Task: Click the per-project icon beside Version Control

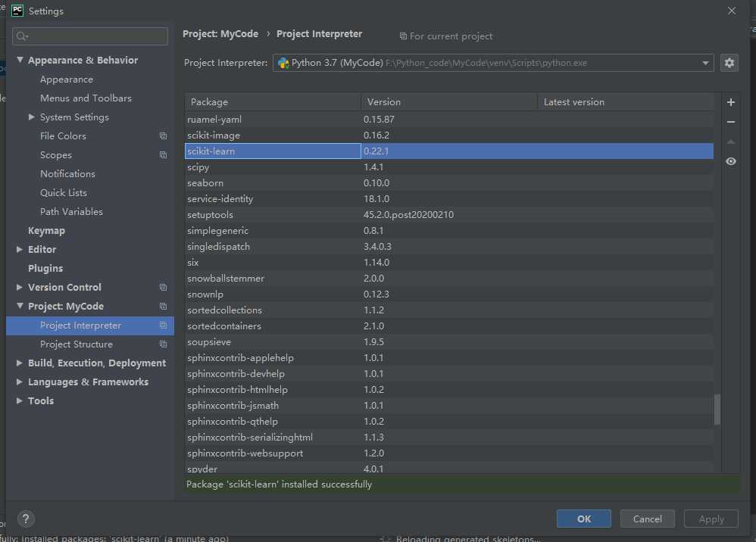Action: pyautogui.click(x=163, y=287)
